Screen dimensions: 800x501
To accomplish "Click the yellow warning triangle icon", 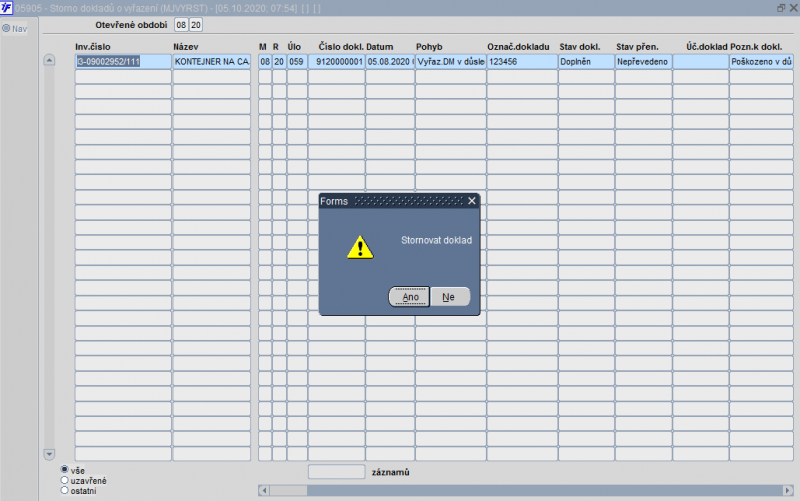I will (360, 247).
